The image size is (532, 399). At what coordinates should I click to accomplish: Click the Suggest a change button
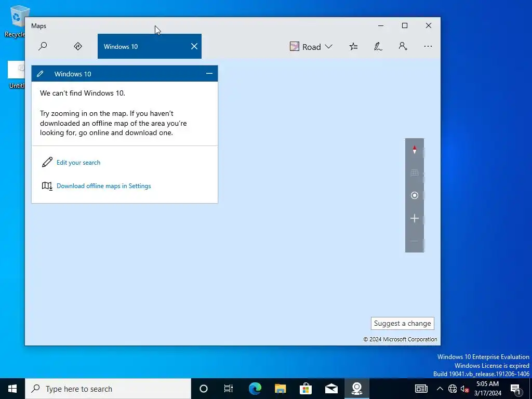403,323
